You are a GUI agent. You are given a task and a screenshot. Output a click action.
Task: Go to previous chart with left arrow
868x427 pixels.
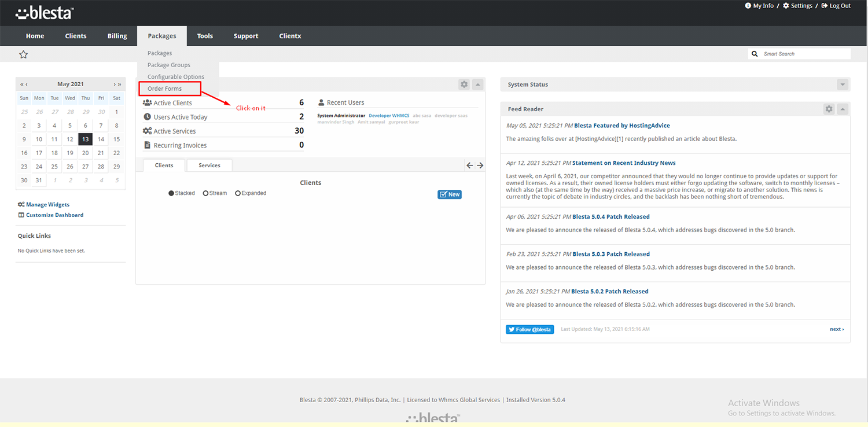pyautogui.click(x=470, y=165)
